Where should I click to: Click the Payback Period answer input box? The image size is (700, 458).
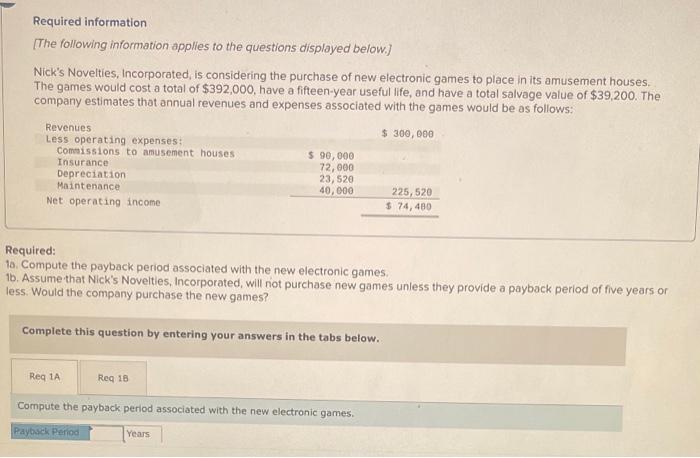106,434
